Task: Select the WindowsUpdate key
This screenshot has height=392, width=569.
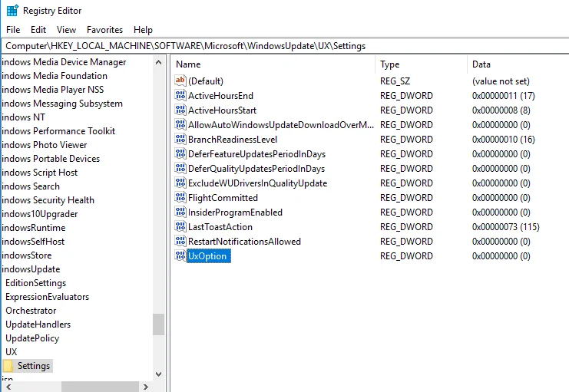Action: click(x=31, y=268)
